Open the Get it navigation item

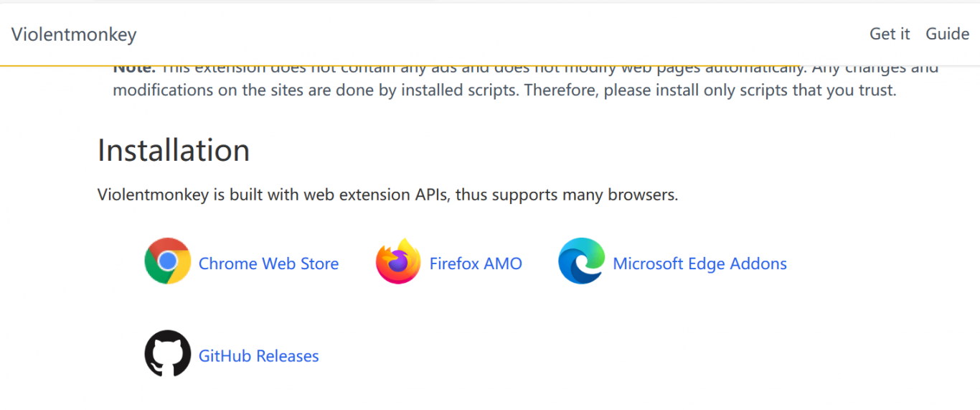pos(890,34)
